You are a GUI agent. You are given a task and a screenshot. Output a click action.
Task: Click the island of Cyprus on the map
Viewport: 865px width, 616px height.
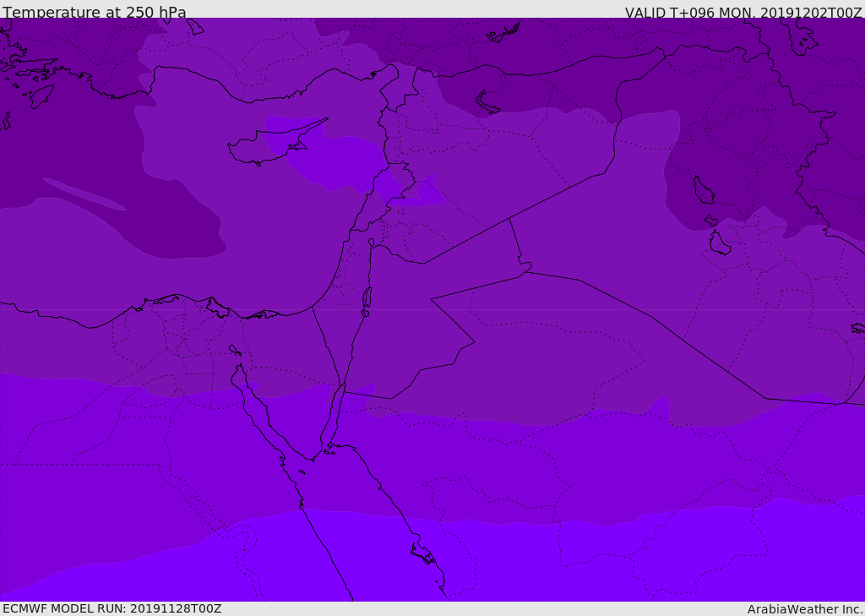tap(270, 145)
